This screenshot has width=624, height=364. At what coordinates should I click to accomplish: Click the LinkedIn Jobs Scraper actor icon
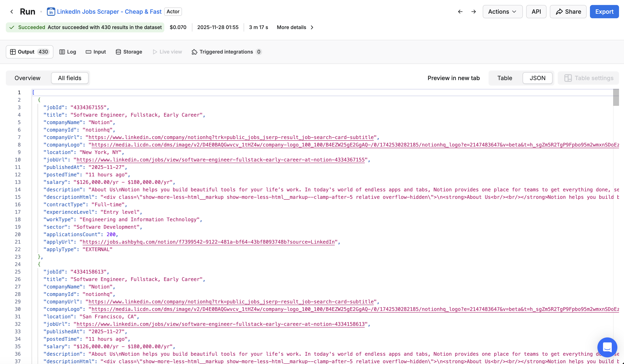(51, 12)
